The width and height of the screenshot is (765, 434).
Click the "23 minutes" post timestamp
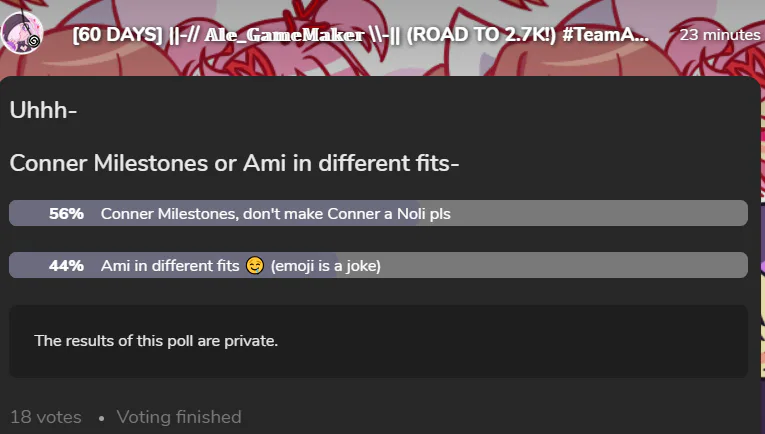[x=719, y=35]
